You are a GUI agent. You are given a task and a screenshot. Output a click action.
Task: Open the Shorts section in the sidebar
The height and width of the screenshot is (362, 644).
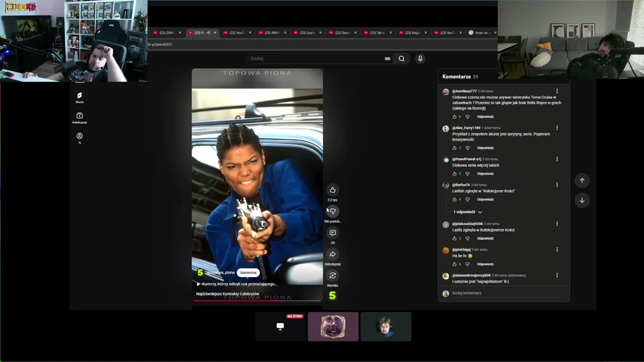[79, 98]
